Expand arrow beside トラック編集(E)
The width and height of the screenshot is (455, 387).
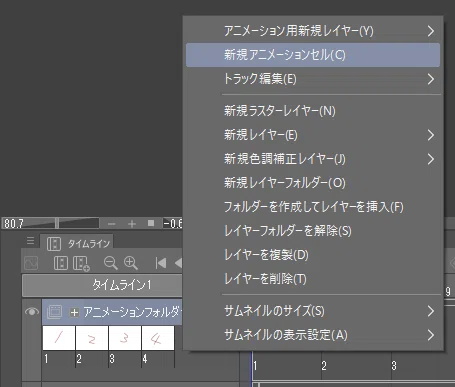click(x=431, y=79)
